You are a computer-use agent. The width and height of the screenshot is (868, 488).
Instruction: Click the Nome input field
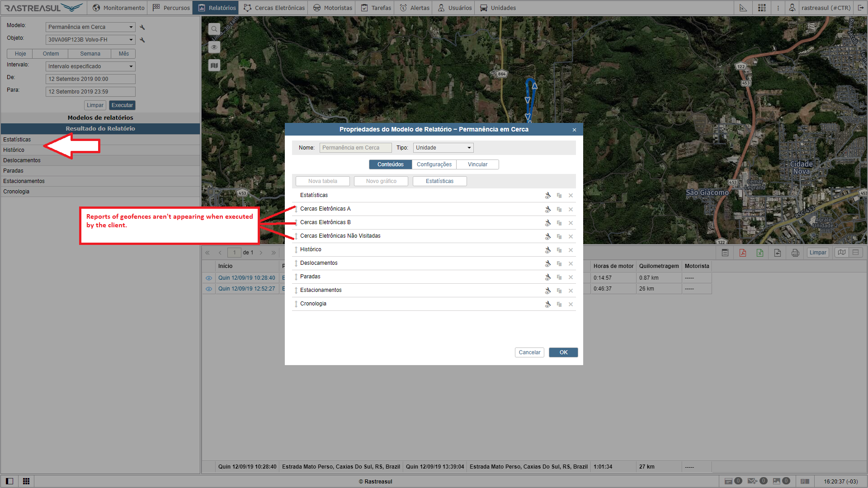(x=355, y=148)
